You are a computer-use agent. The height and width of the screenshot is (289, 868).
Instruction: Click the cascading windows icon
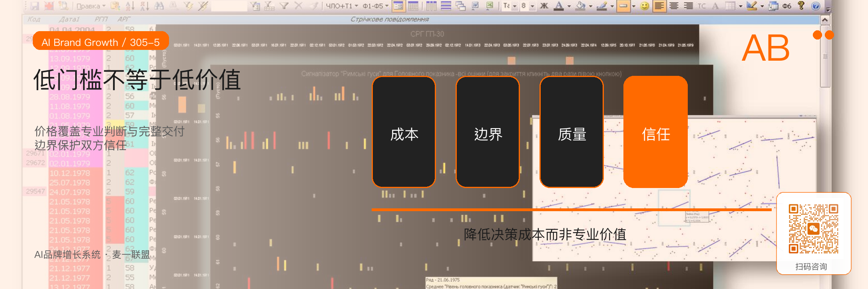point(461,6)
